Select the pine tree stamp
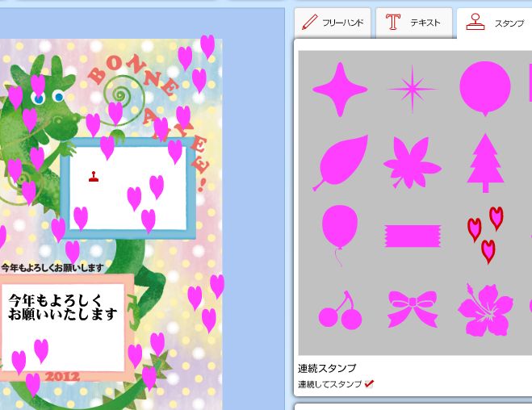This screenshot has height=410, width=532. pyautogui.click(x=485, y=163)
